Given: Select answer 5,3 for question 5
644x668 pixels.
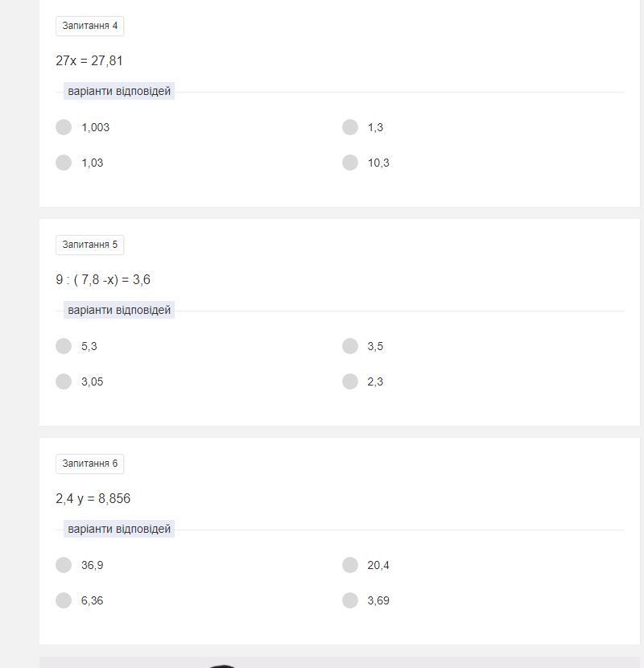Looking at the screenshot, I should (64, 346).
